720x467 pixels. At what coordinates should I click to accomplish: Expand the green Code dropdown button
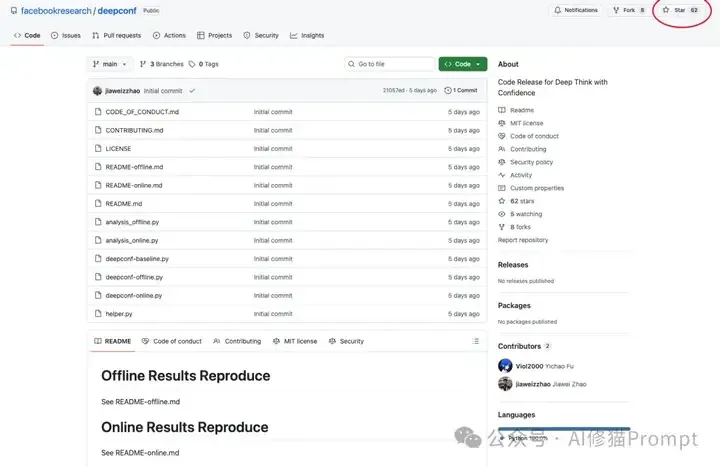pyautogui.click(x=462, y=64)
